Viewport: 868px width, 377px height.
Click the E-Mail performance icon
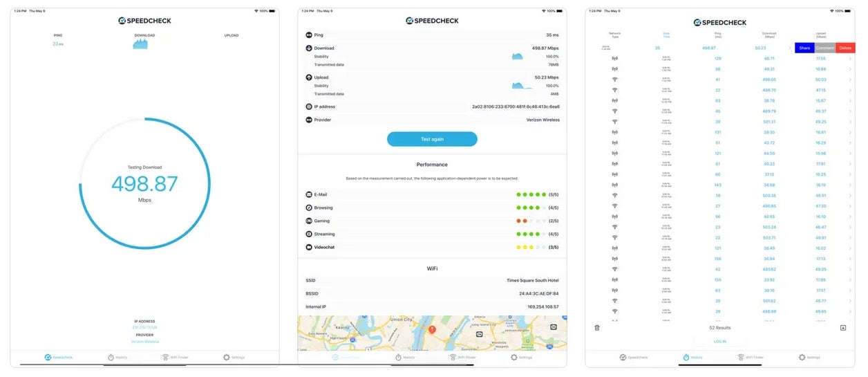[309, 195]
